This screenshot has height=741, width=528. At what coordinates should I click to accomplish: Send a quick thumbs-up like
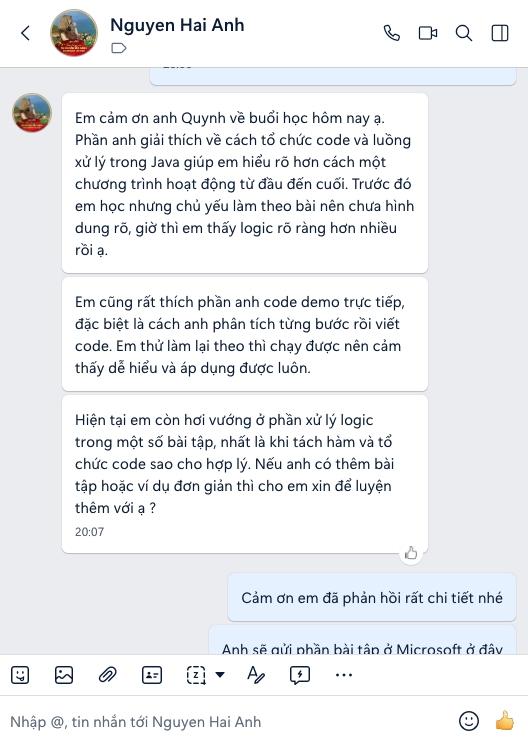(x=504, y=721)
